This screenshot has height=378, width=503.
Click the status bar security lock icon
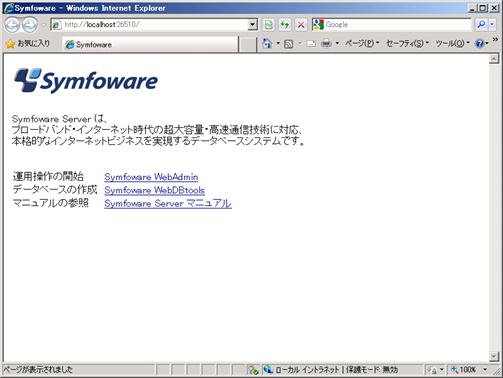click(432, 370)
